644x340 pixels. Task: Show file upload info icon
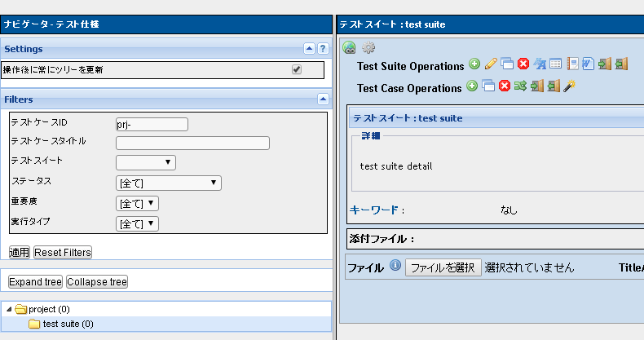pos(395,265)
